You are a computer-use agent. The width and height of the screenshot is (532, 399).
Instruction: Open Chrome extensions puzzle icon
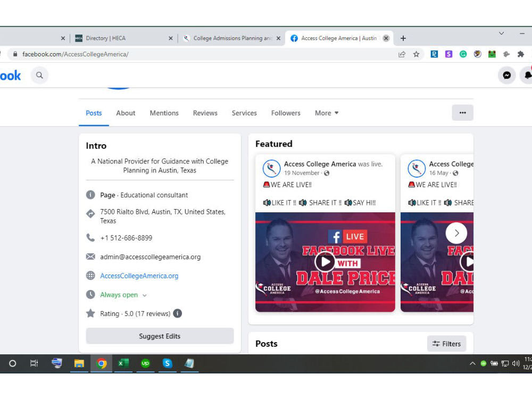point(521,54)
